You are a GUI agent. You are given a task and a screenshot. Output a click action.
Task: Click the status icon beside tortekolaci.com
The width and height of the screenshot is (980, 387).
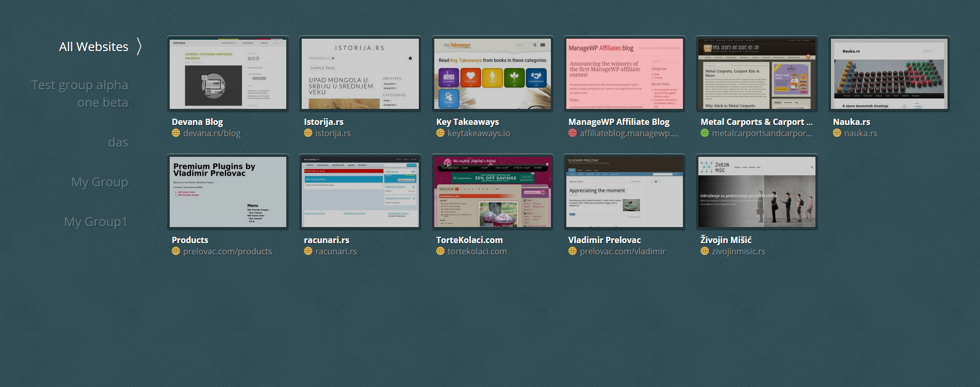pyautogui.click(x=440, y=251)
